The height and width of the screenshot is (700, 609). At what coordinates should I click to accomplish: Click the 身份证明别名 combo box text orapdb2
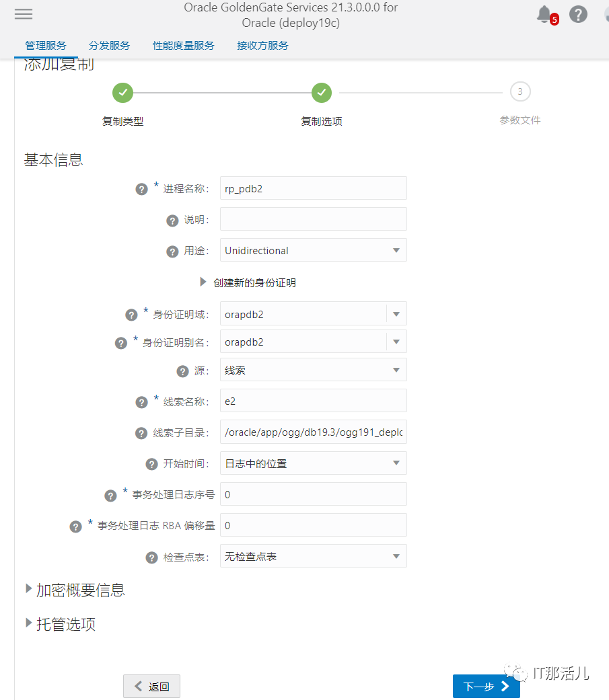tap(244, 342)
